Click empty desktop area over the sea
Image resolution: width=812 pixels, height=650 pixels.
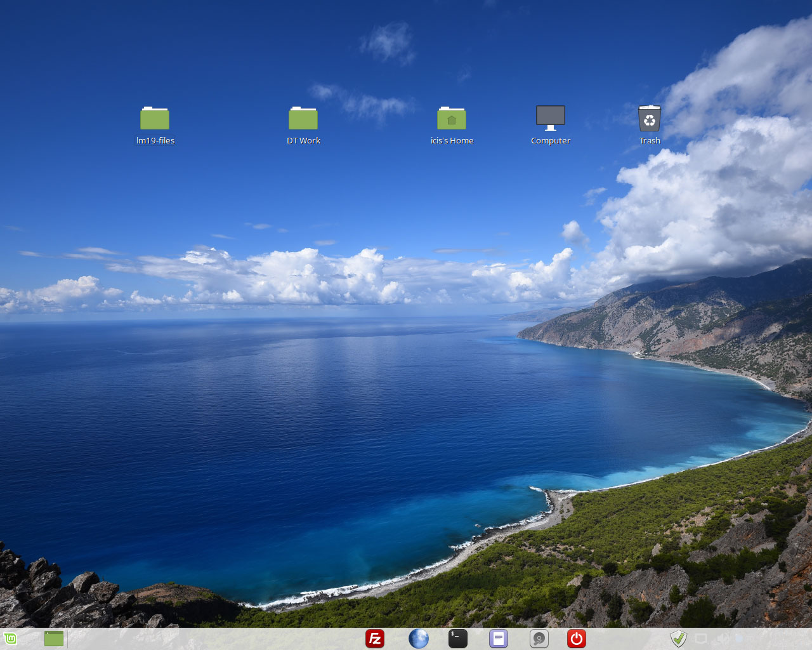pyautogui.click(x=254, y=413)
